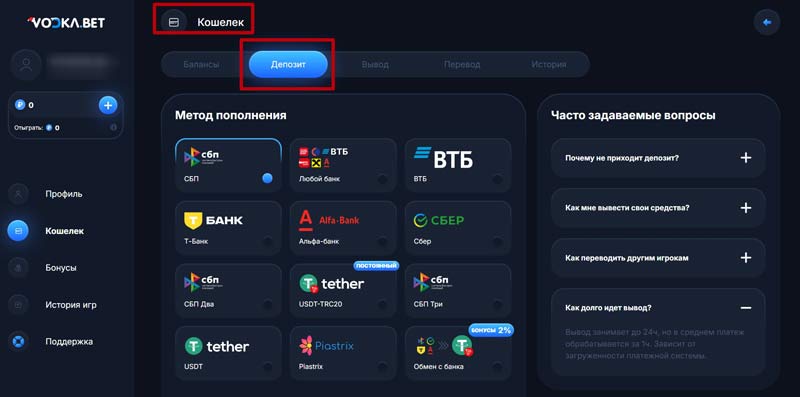Click the info icon near wagering amount
The image size is (800, 397).
click(x=113, y=128)
